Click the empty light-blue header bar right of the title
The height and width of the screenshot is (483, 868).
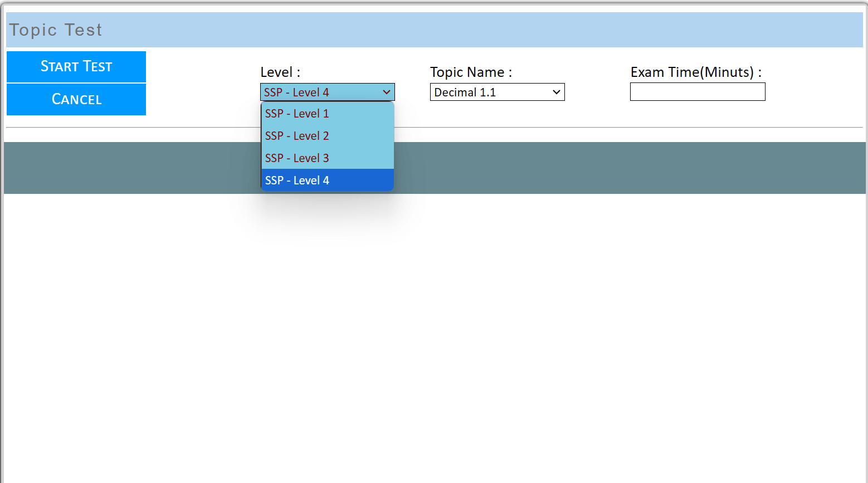(x=501, y=30)
